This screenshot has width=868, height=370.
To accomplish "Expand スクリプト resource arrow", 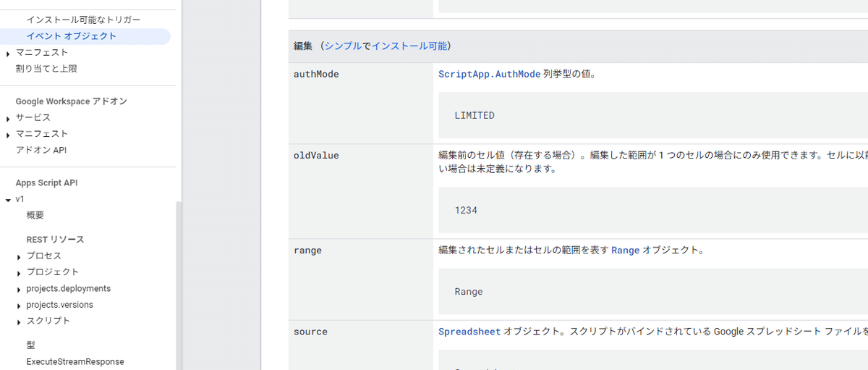I will click(19, 322).
